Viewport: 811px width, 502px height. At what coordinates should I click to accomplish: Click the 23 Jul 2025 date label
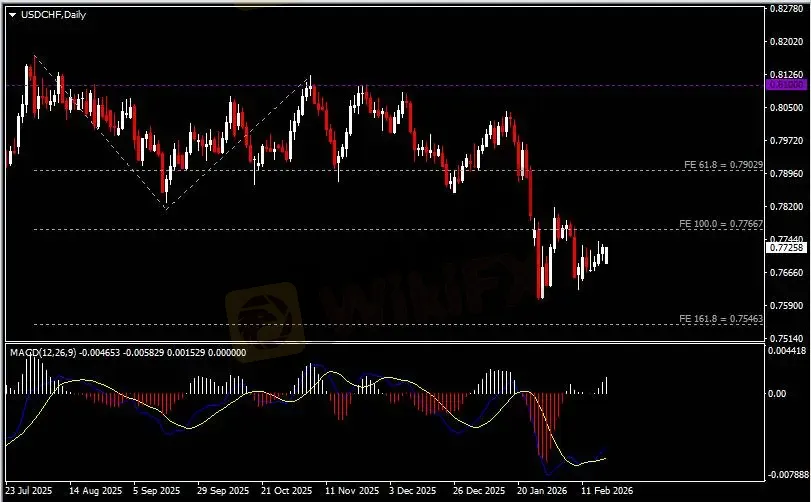point(29,492)
